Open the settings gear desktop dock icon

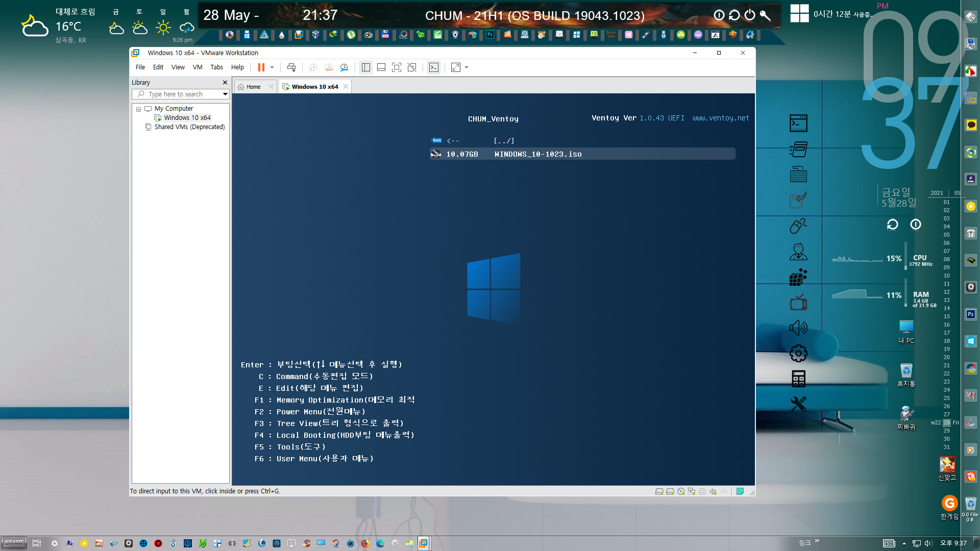pos(798,353)
